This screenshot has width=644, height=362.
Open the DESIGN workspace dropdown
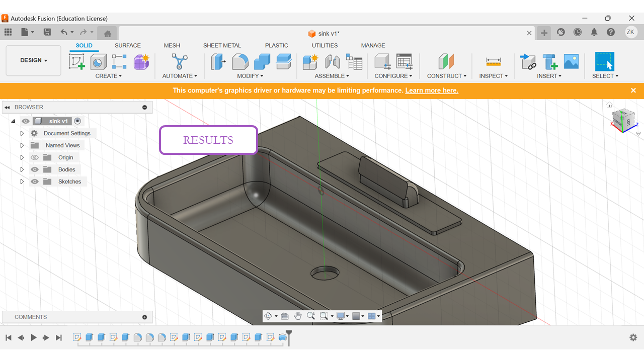[x=34, y=60]
